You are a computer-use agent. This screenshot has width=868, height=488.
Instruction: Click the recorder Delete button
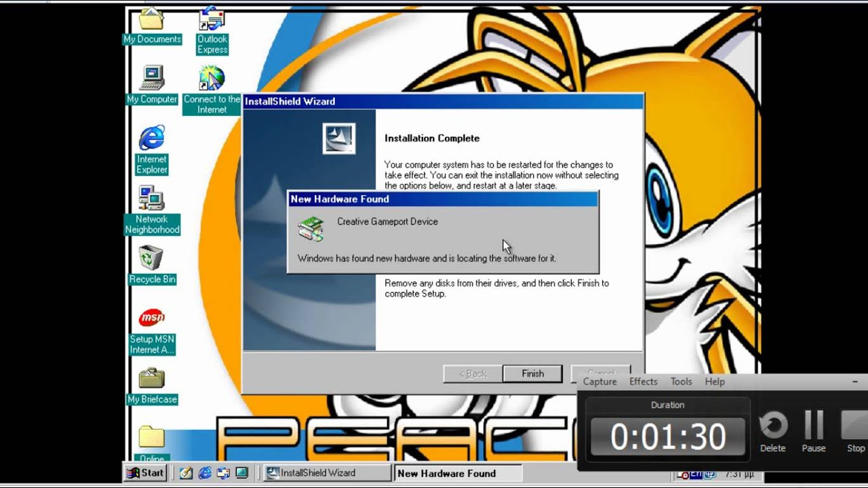(773, 432)
